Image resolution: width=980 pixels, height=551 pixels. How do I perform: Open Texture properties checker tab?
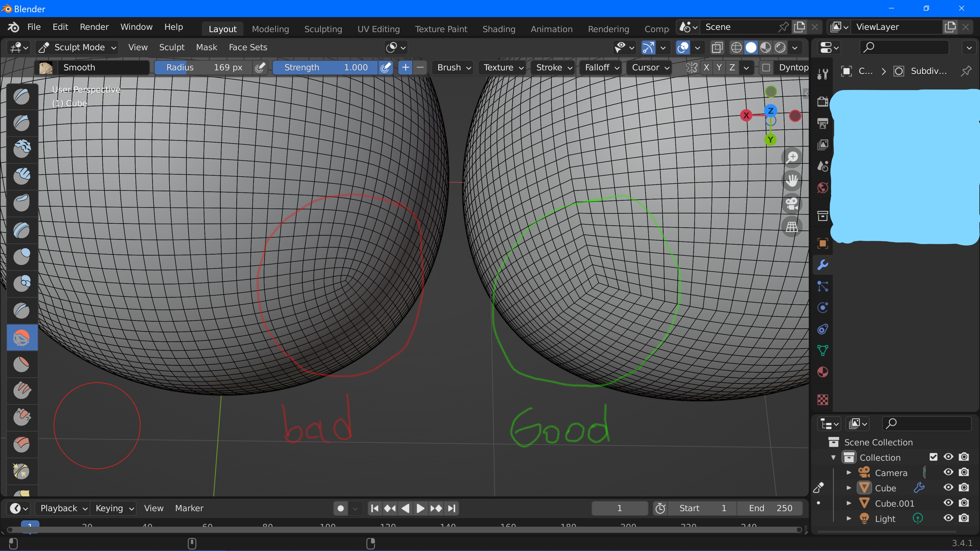823,399
